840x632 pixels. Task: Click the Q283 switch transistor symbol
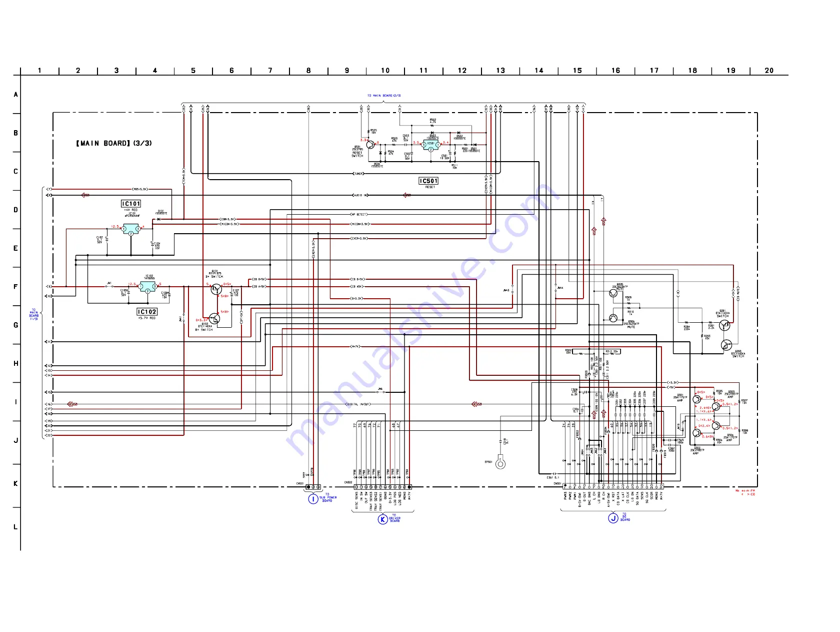pos(726,345)
